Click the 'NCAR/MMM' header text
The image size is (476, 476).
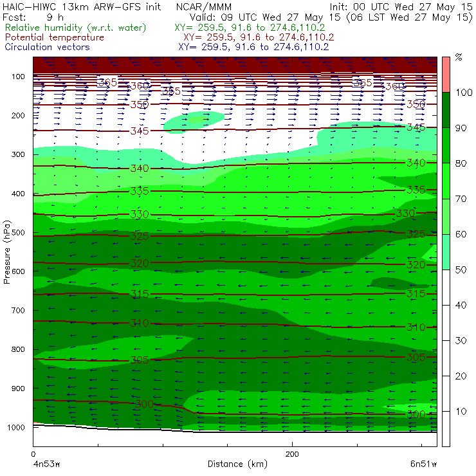tap(204, 6)
